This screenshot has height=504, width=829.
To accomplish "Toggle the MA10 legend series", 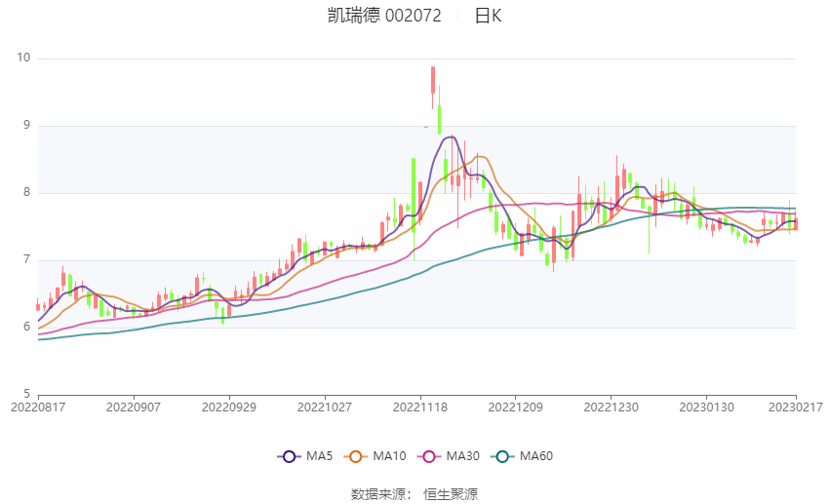I will pyautogui.click(x=375, y=456).
